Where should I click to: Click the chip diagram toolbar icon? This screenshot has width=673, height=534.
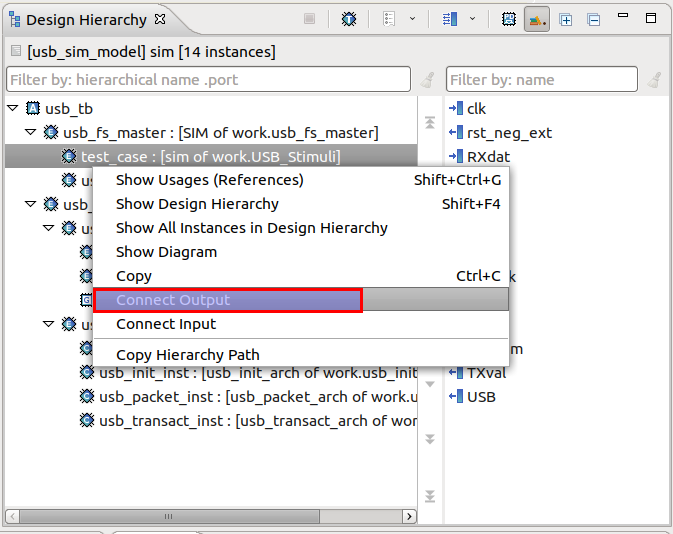(x=509, y=19)
